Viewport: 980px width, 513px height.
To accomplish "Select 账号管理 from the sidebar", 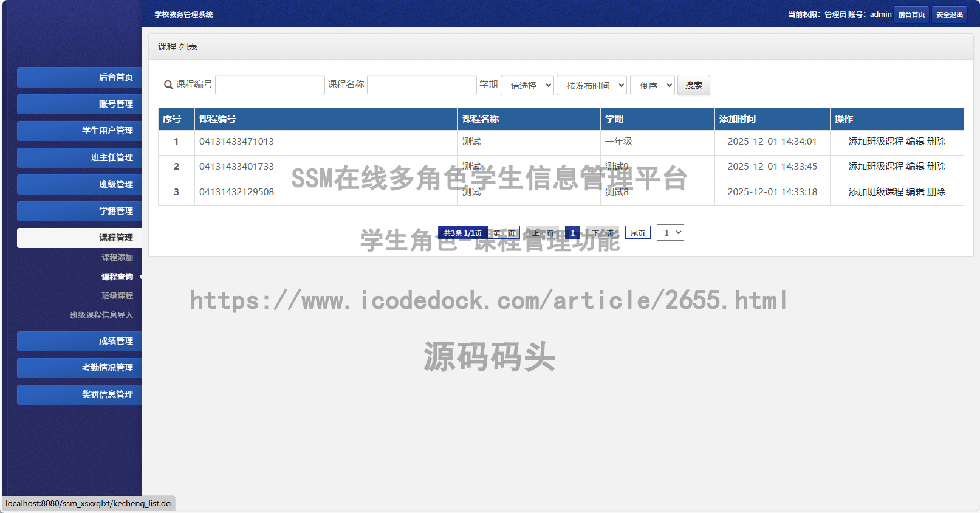I will tap(80, 104).
